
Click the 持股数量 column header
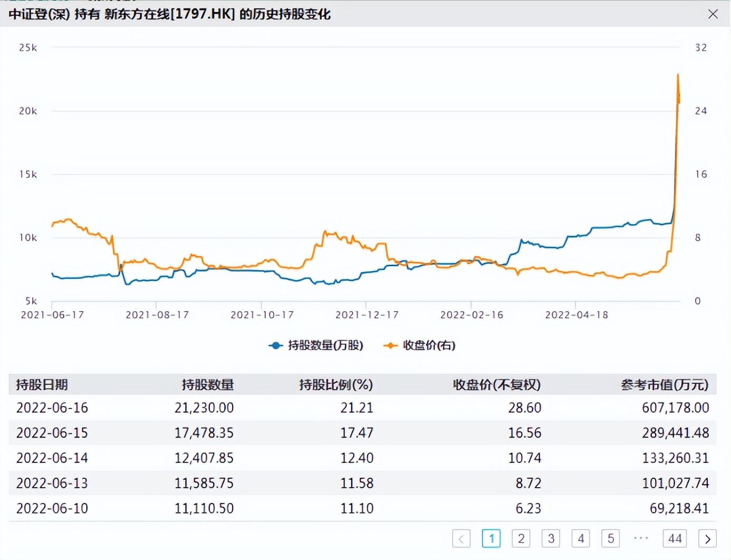(x=207, y=385)
